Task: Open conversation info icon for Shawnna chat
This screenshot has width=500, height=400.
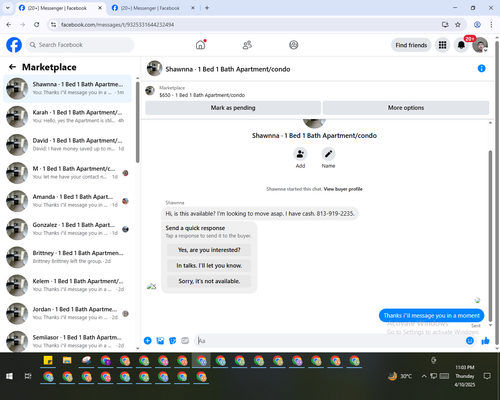Action: click(x=481, y=68)
